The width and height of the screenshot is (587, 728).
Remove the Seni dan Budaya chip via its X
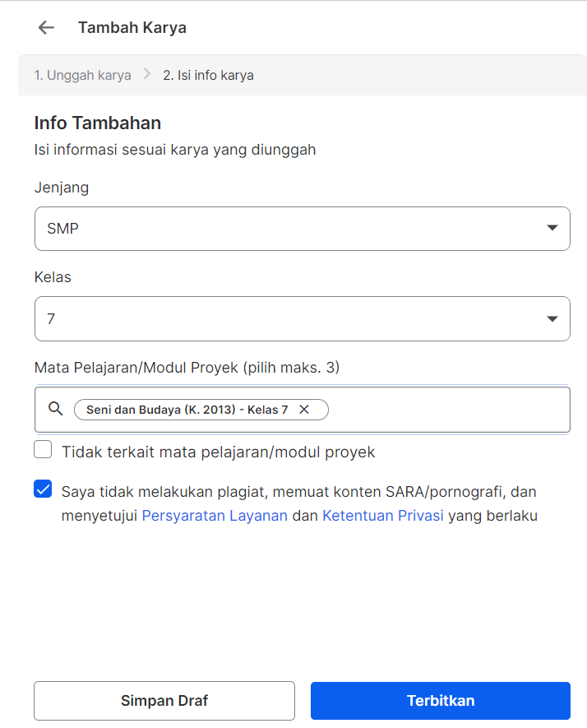(x=303, y=409)
